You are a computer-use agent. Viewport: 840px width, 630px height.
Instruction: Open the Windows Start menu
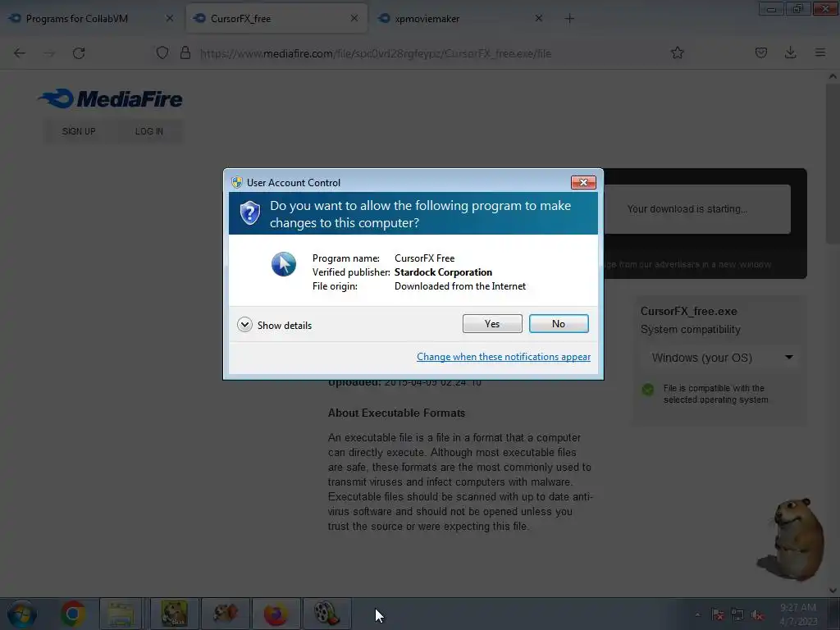[x=21, y=614]
